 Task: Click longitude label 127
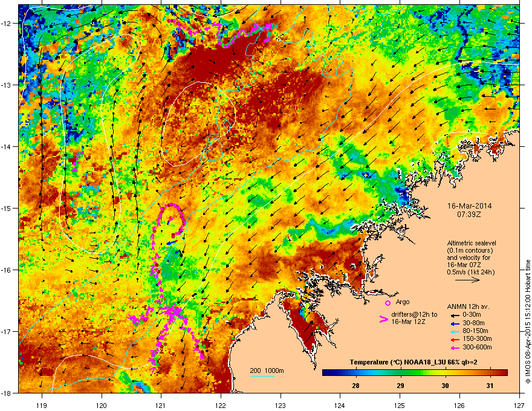click(x=519, y=405)
